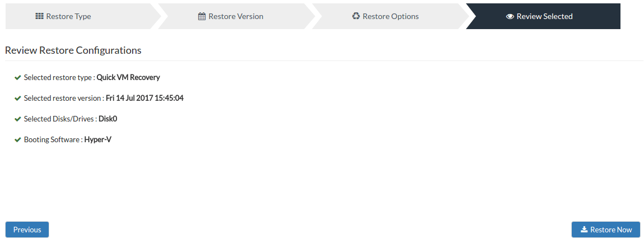Viewport: 644px width, 243px height.
Task: Click the grid icon beside Restore Type
Action: (39, 16)
